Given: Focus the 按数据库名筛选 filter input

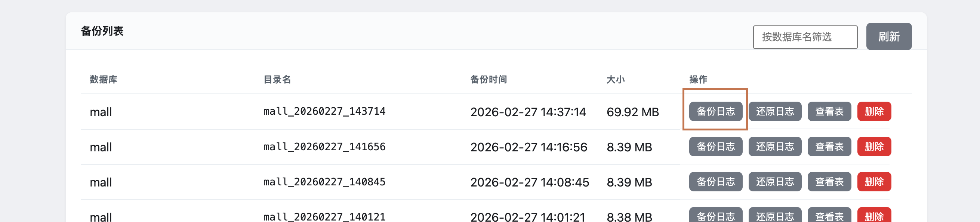Looking at the screenshot, I should point(805,37).
